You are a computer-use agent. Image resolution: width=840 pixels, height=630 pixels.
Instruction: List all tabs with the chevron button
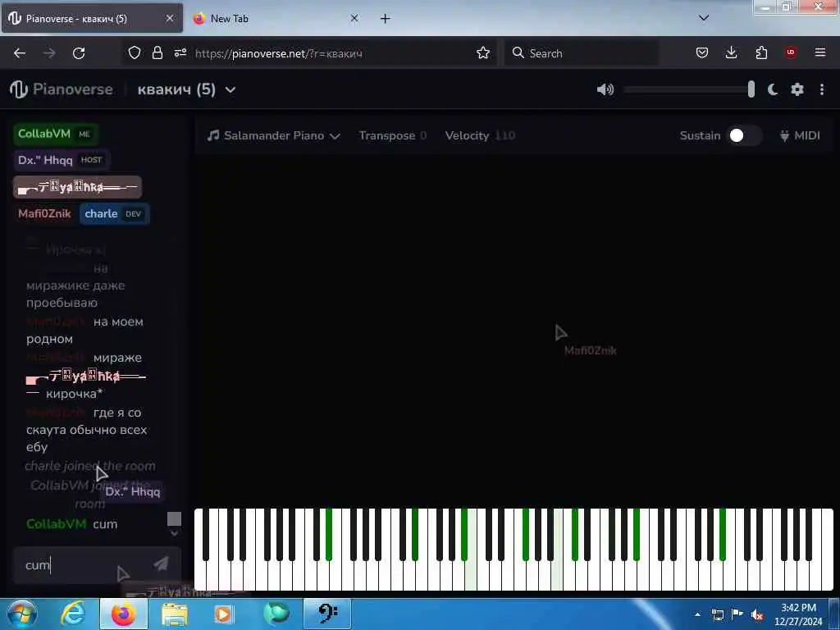point(704,18)
